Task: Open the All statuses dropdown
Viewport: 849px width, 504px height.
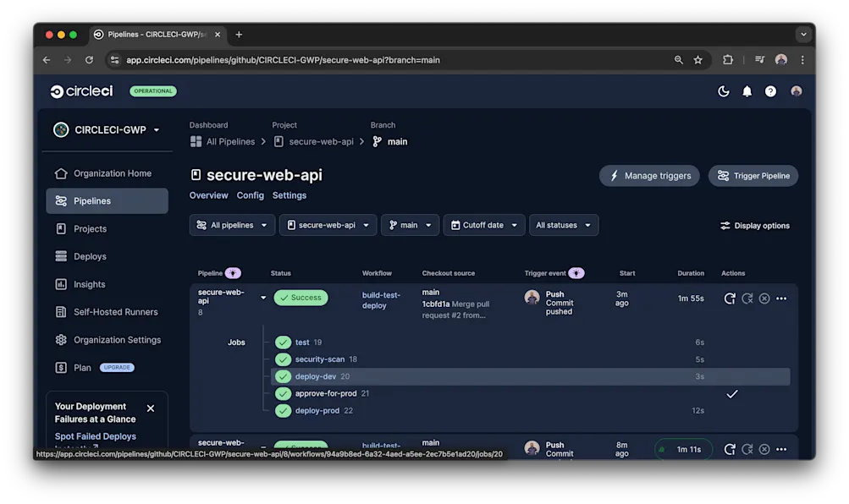Action: point(563,225)
